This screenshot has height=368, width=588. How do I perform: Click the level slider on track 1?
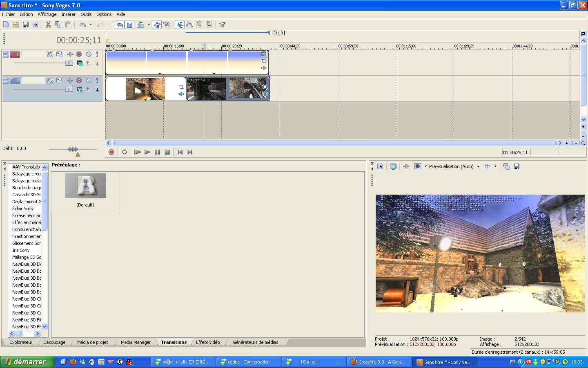pos(69,63)
